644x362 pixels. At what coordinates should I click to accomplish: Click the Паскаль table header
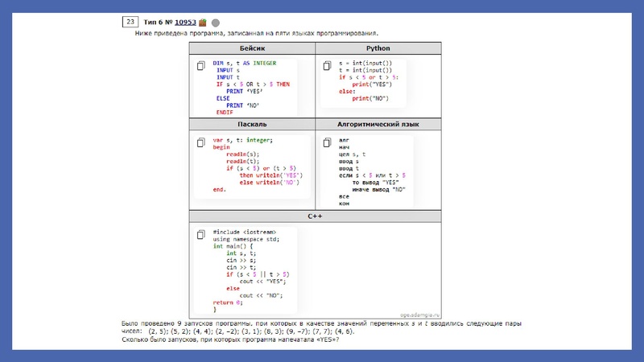pos(252,125)
